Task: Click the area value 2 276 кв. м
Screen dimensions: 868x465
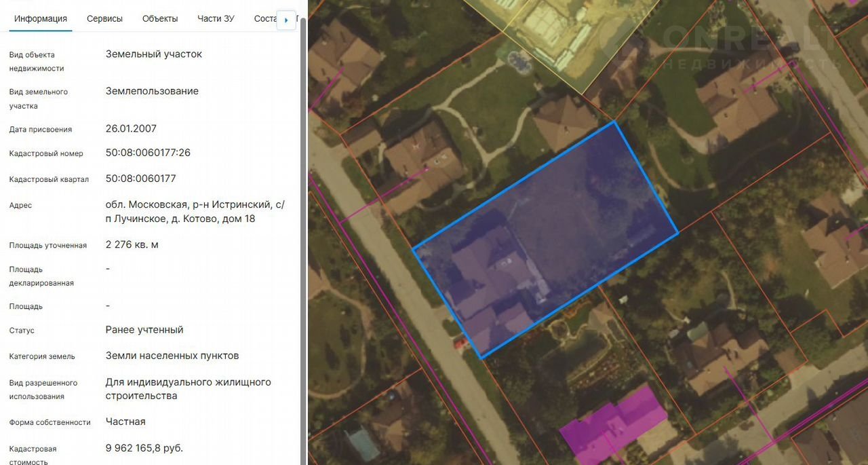Action: [132, 244]
